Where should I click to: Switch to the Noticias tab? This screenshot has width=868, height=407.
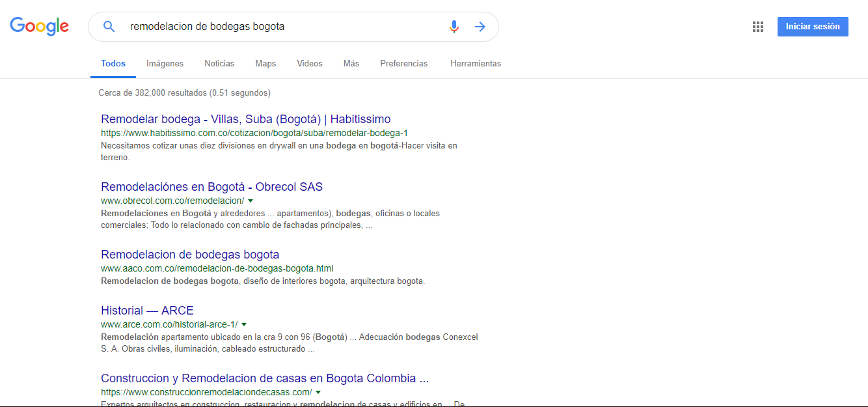[x=219, y=64]
